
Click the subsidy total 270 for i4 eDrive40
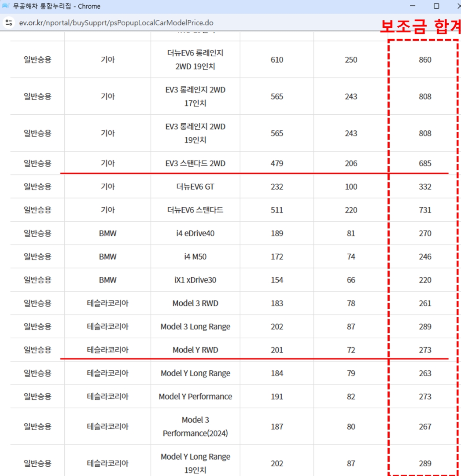tap(425, 234)
